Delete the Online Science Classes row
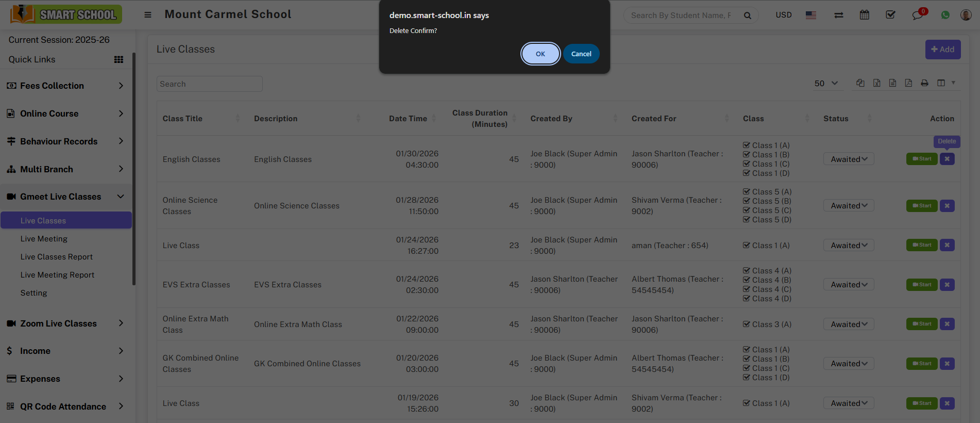This screenshot has width=980, height=423. (947, 206)
